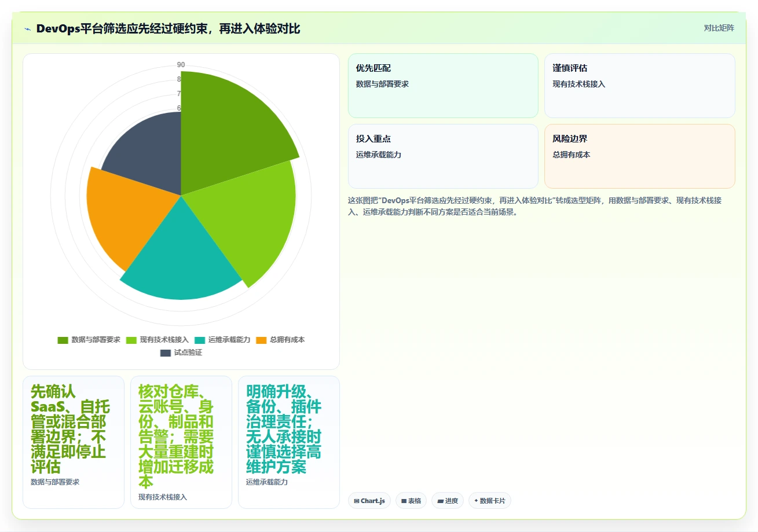Click the axis label 90 on chart
This screenshot has height=532, width=758.
[181, 65]
